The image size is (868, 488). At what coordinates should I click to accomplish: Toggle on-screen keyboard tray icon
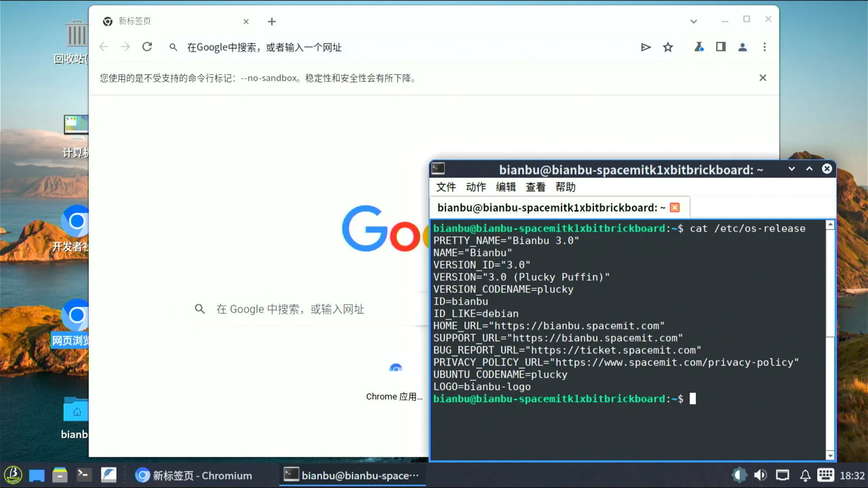coord(826,475)
